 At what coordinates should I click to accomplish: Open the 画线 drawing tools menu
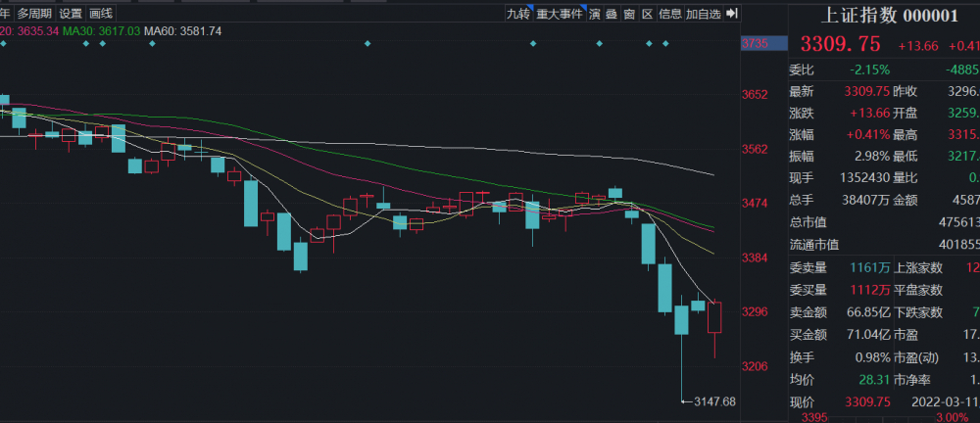pyautogui.click(x=100, y=14)
